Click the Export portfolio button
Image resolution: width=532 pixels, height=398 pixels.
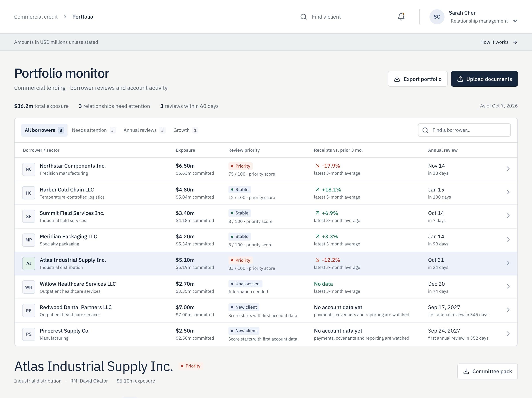(x=418, y=79)
